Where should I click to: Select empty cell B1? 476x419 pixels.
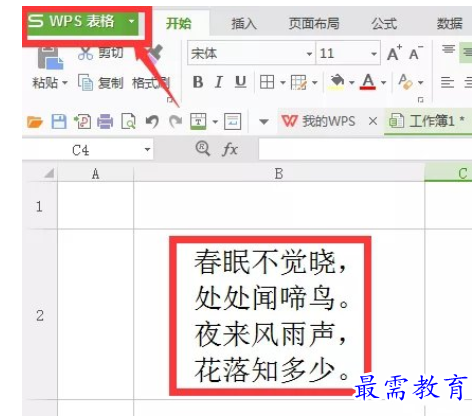point(279,206)
